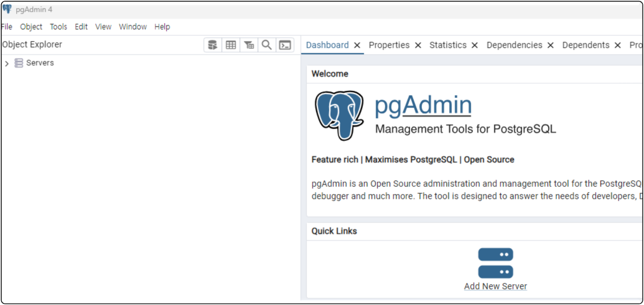The image size is (644, 305).
Task: Open the Tools menu
Action: click(58, 27)
